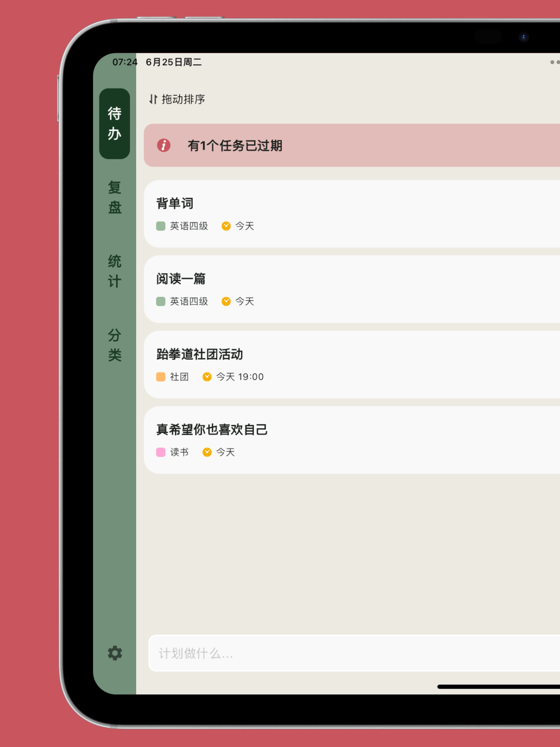The image size is (560, 747).
Task: Focus the 计划做什么… input field
Action: click(x=354, y=653)
